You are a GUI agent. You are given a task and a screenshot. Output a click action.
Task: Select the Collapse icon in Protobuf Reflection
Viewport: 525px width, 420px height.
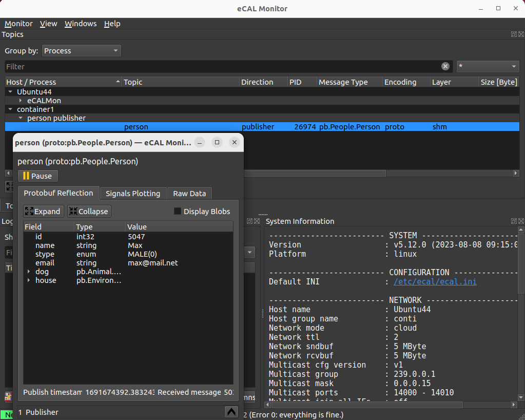pos(74,211)
